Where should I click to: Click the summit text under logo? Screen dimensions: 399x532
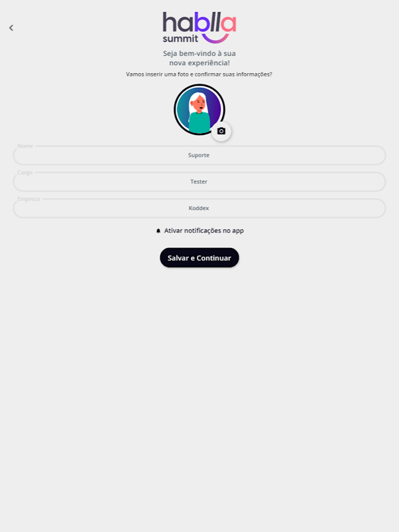point(180,39)
